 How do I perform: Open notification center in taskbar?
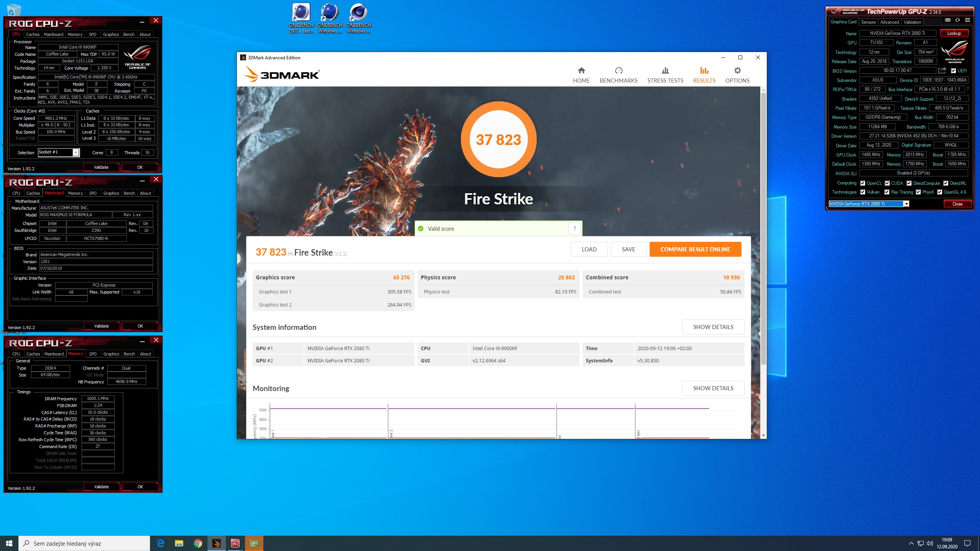[967, 543]
